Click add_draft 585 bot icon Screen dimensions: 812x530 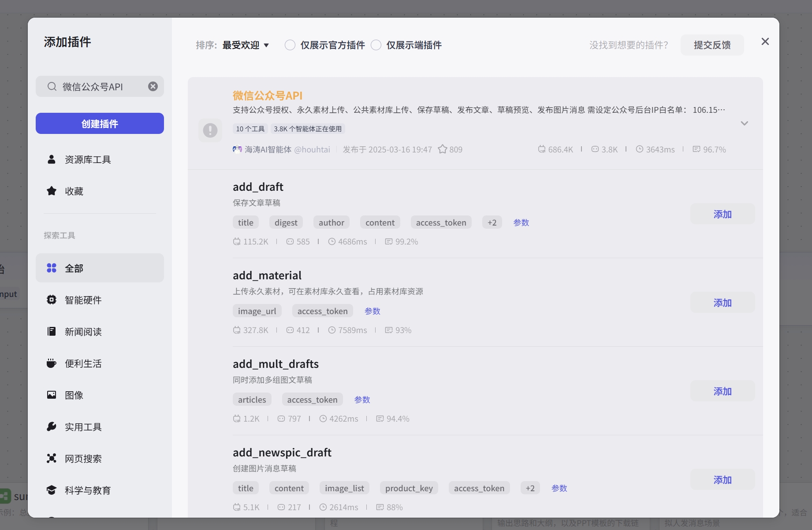[x=290, y=241]
